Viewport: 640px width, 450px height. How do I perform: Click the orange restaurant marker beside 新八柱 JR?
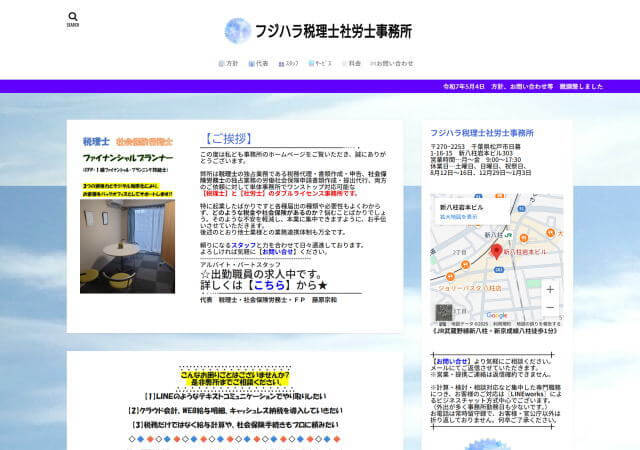(x=524, y=238)
